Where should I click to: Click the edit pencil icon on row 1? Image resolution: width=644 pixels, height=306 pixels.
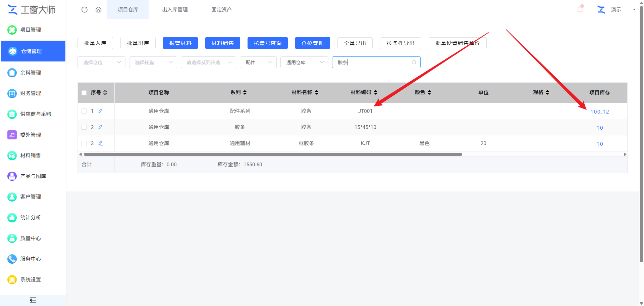100,111
